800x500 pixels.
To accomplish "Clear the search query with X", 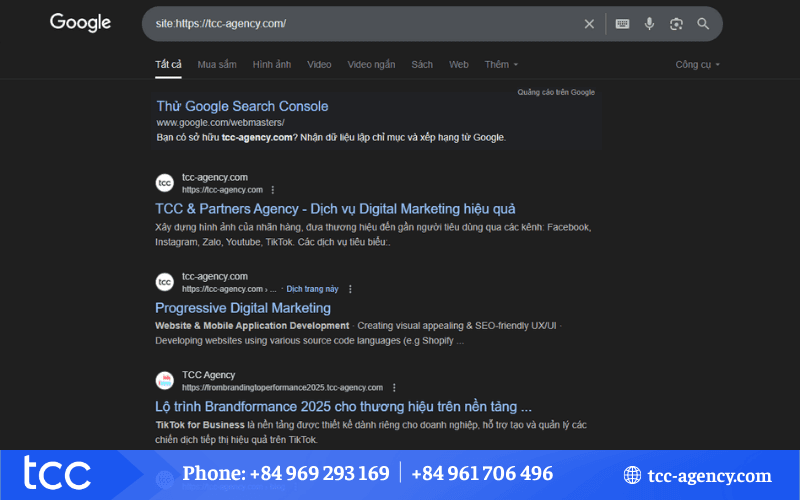I will (x=589, y=24).
